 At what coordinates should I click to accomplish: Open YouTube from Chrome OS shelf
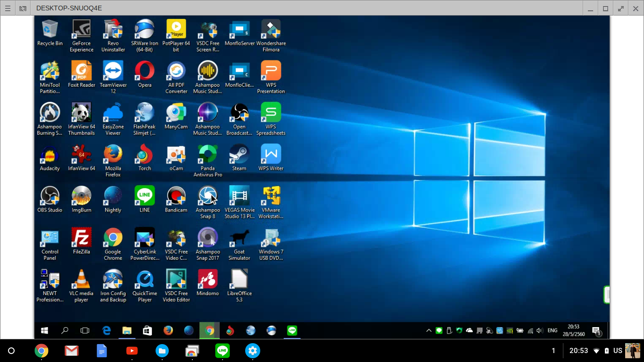click(132, 351)
